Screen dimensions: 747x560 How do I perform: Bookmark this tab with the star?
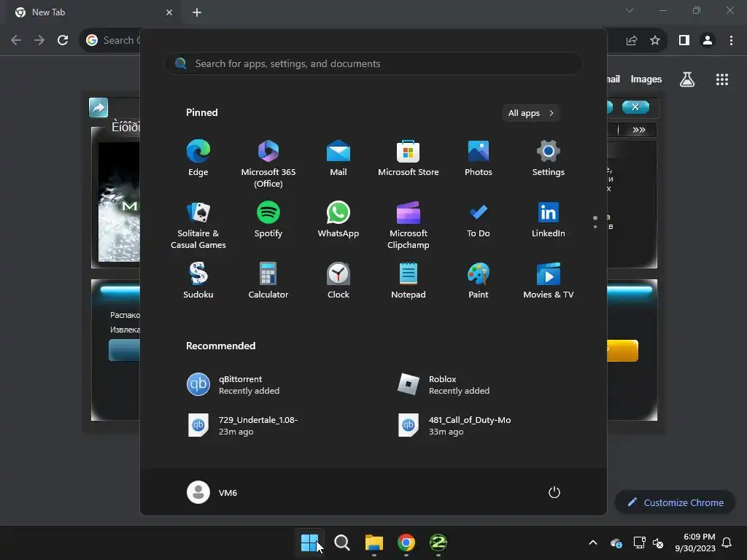tap(655, 41)
